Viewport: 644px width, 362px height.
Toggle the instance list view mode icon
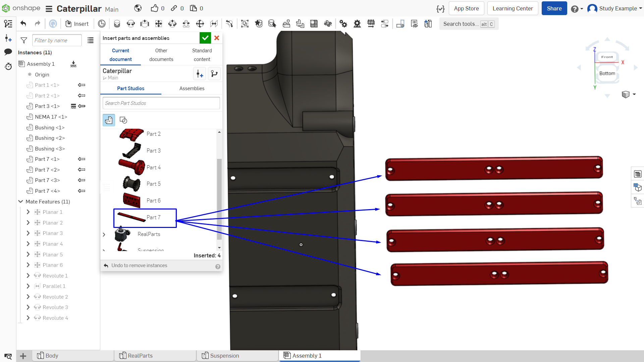pos(91,40)
